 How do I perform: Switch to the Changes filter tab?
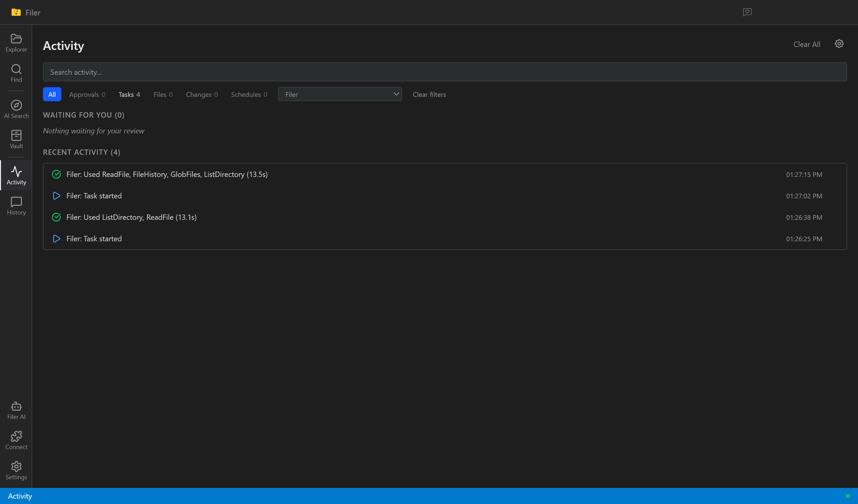pos(202,94)
